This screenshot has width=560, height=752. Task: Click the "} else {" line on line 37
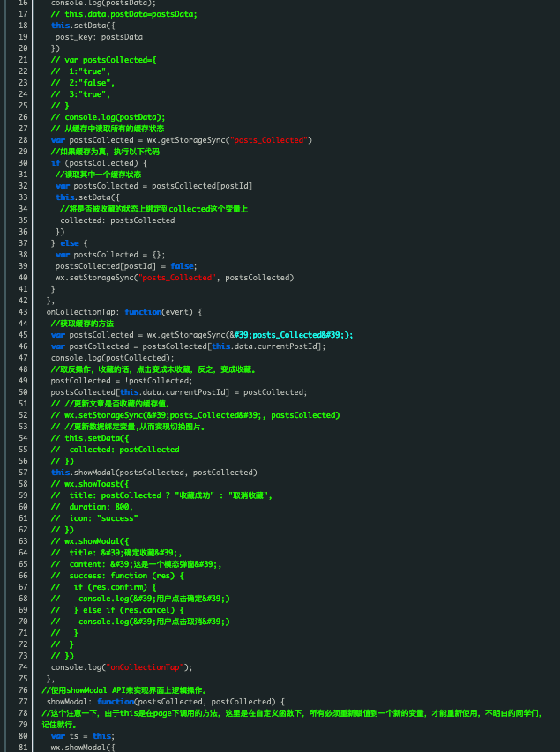coord(69,243)
